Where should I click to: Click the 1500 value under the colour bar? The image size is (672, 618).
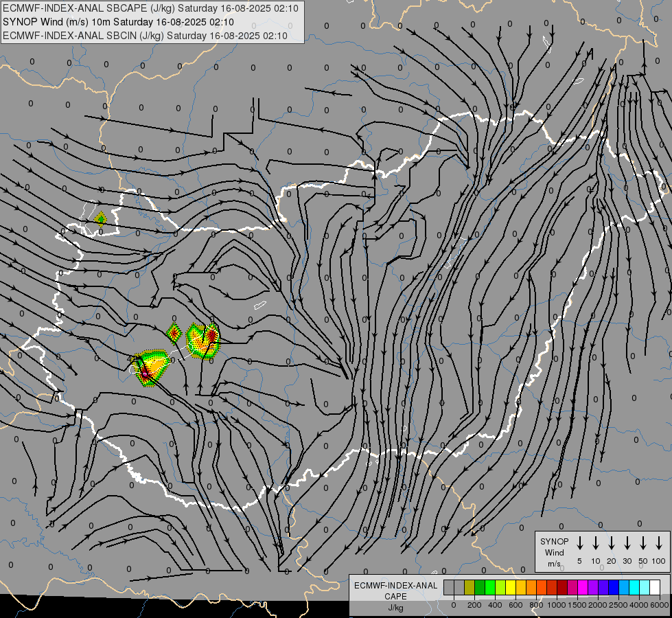pyautogui.click(x=577, y=605)
